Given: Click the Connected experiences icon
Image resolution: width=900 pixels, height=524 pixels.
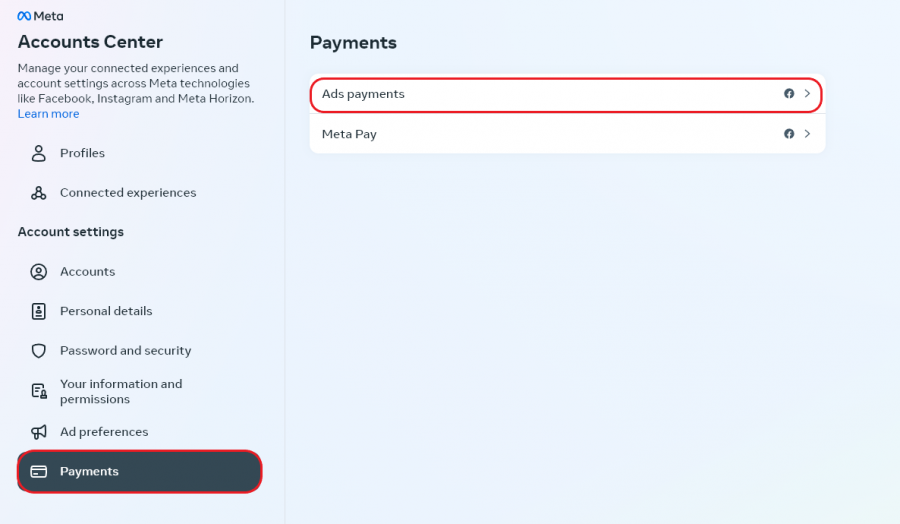Looking at the screenshot, I should [x=39, y=193].
